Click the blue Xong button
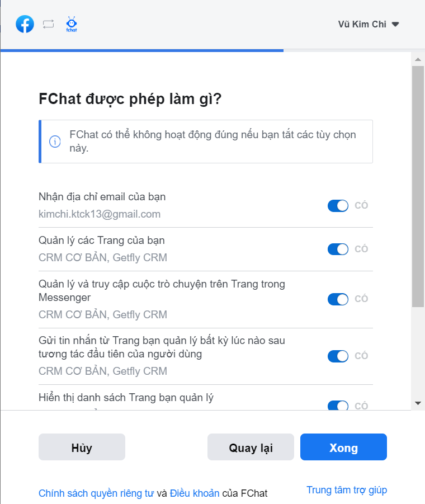Screen dimensions: 425x504 pyautogui.click(x=343, y=448)
